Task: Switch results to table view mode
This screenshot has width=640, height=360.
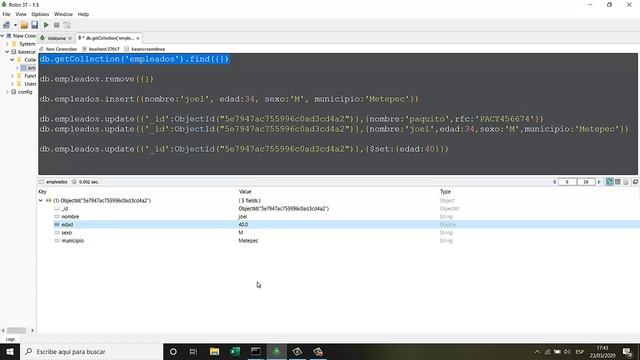Action: (618, 182)
